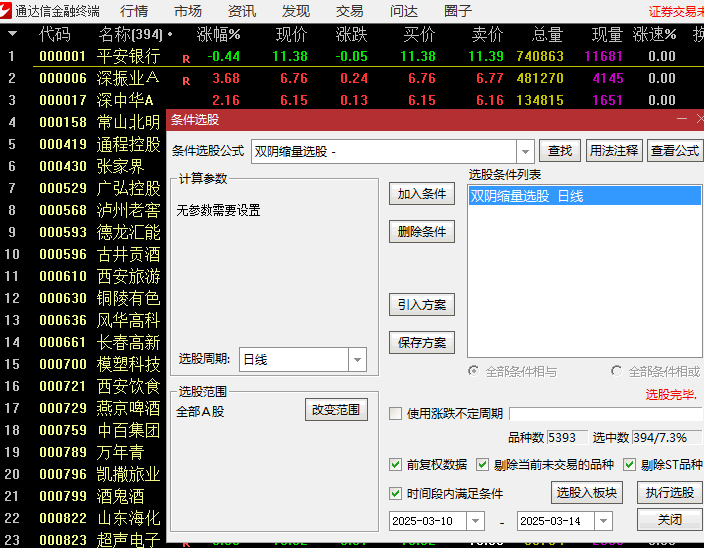Open the end date 2025-03-14 picker
704x548 pixels.
[603, 521]
